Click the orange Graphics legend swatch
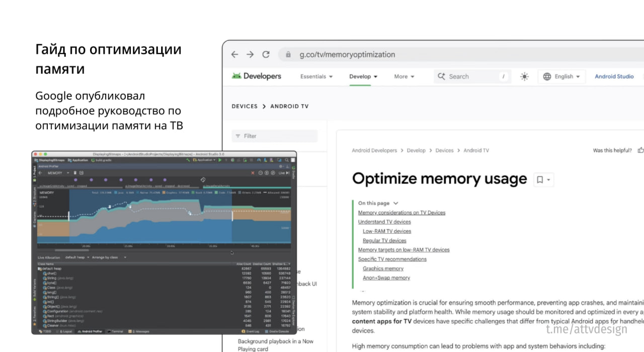The image size is (644, 352). click(164, 192)
